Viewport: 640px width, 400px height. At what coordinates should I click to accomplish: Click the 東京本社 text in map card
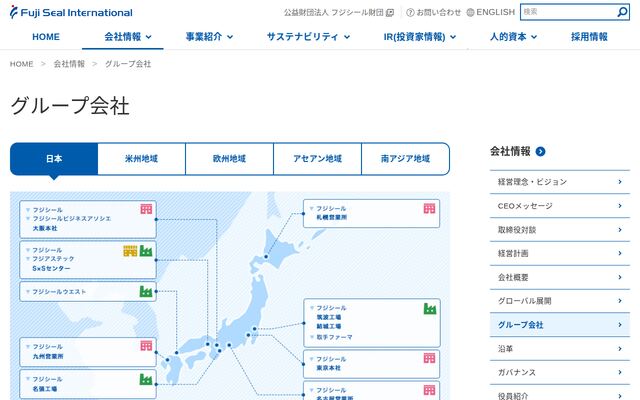tap(329, 368)
